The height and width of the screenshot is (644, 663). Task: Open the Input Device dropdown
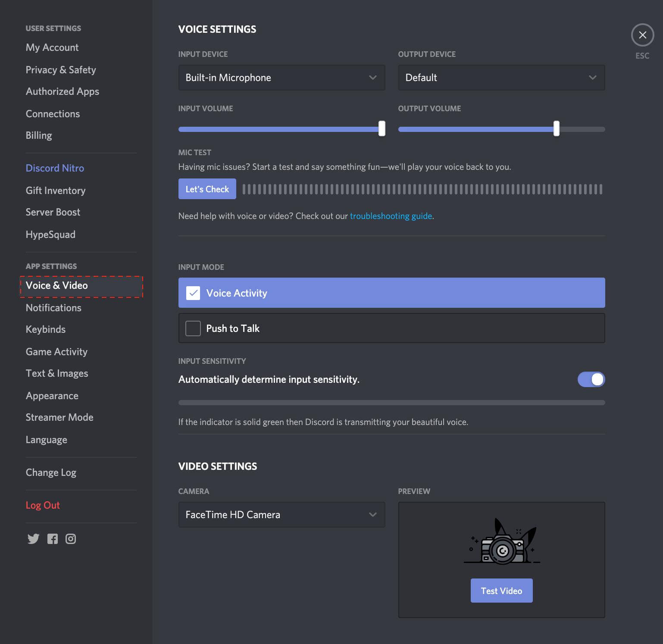281,78
